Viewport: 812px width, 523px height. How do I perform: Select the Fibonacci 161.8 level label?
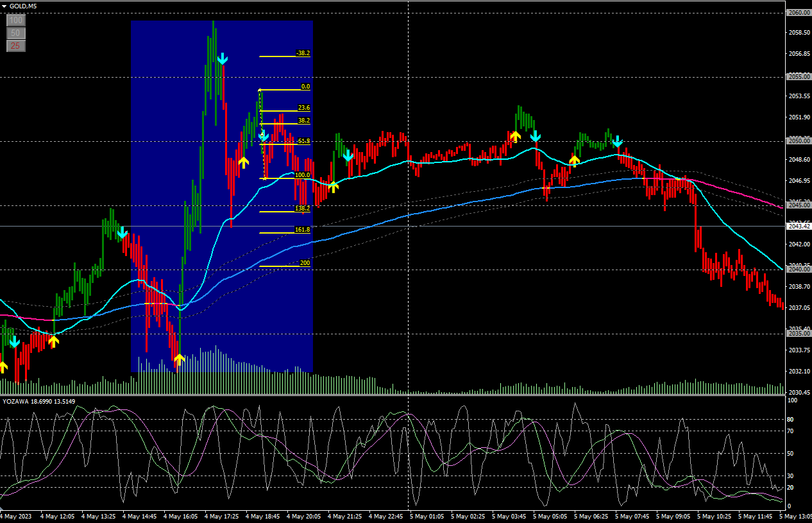pyautogui.click(x=302, y=230)
